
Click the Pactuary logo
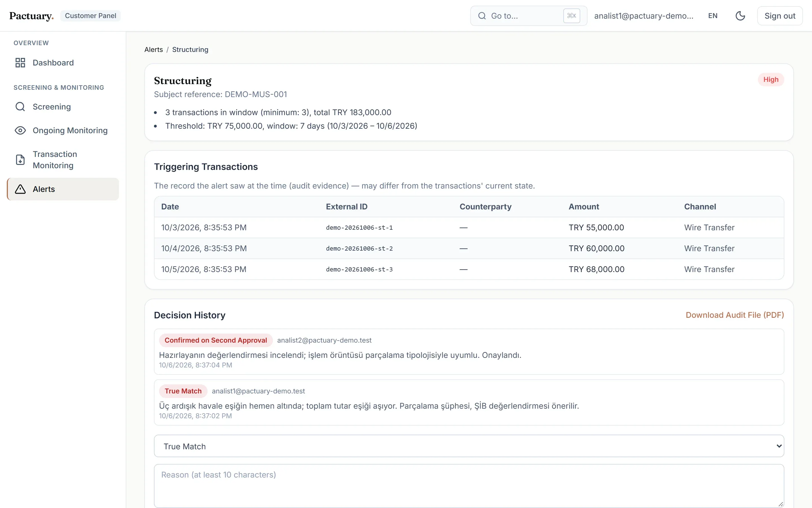pos(32,16)
